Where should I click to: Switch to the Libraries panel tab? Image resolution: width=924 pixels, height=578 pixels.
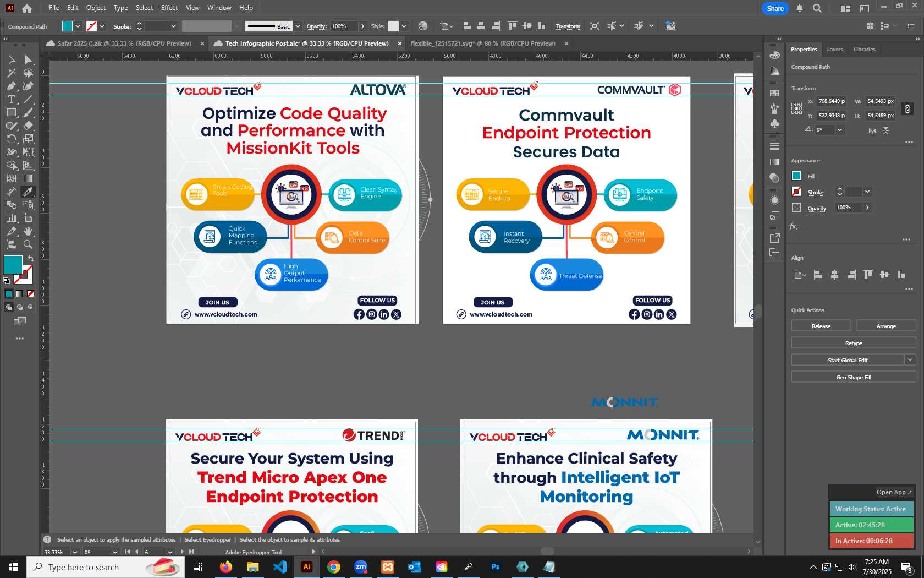pyautogui.click(x=864, y=50)
